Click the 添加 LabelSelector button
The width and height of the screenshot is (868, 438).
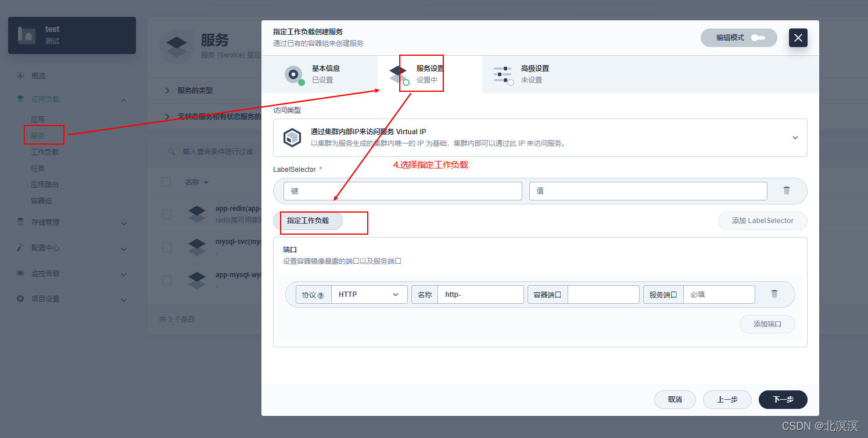[x=763, y=221]
